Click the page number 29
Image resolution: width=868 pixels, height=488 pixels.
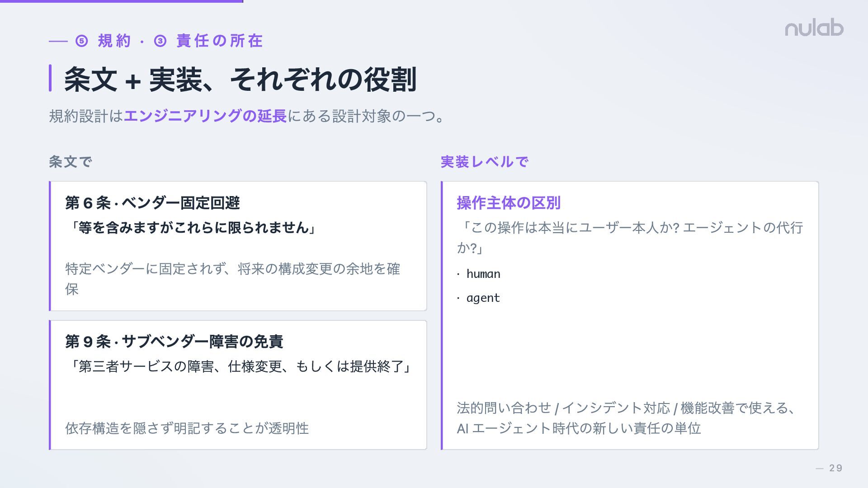[x=835, y=468]
